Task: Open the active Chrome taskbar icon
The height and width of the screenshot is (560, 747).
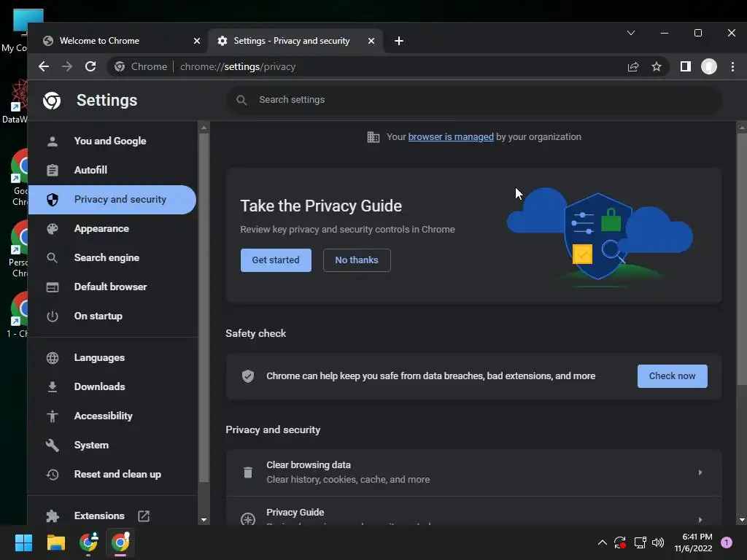Action: 120,542
